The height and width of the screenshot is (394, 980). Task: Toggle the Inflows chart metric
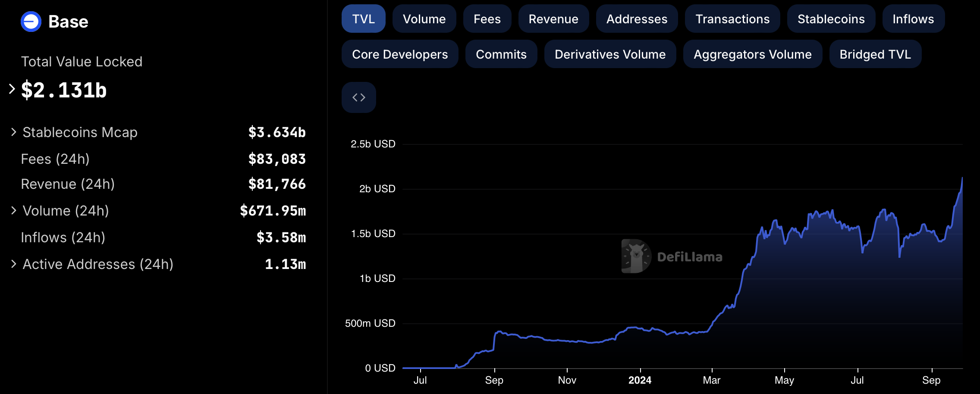click(914, 19)
